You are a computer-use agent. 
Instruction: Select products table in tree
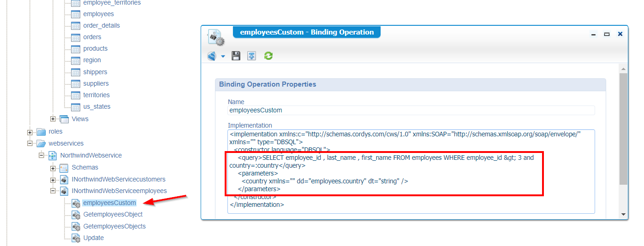click(95, 48)
